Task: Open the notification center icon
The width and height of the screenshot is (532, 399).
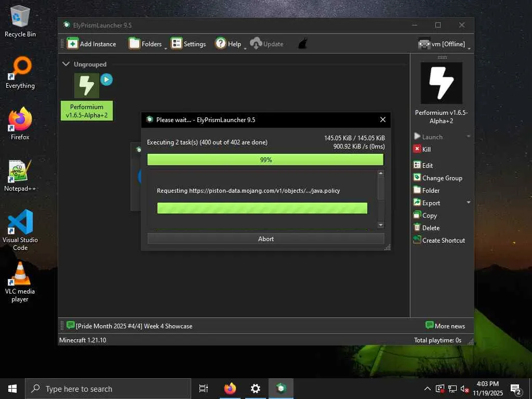Action: tap(516, 389)
